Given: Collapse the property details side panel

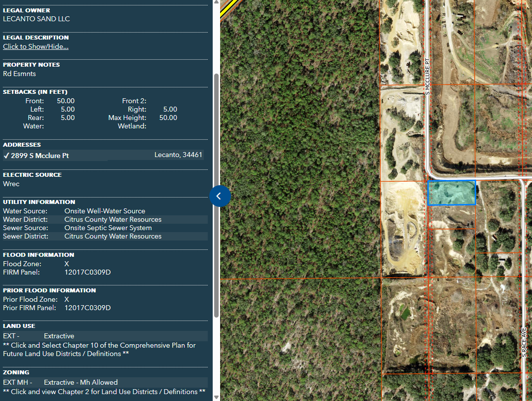Looking at the screenshot, I should click(219, 196).
